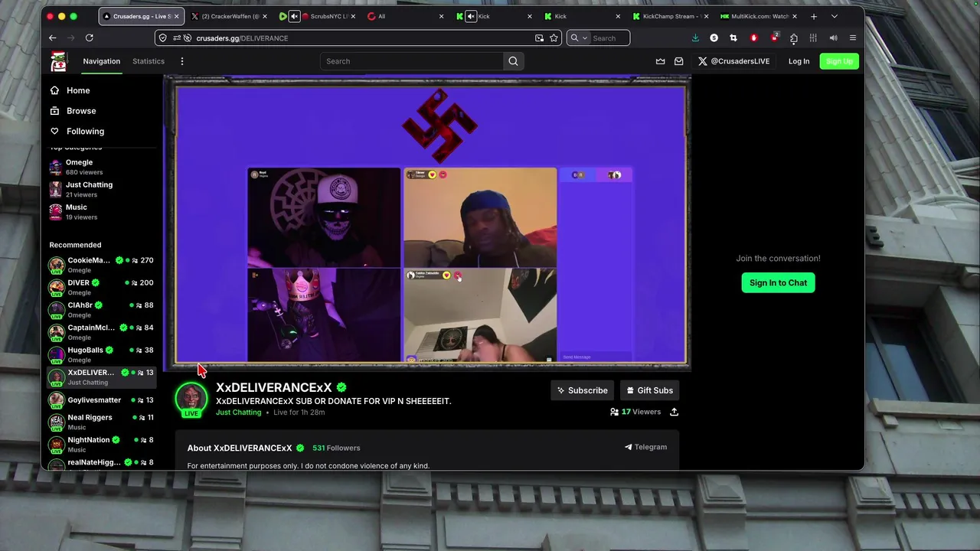The width and height of the screenshot is (980, 551).
Task: Open the browser downloads arrow icon
Action: [x=695, y=37]
